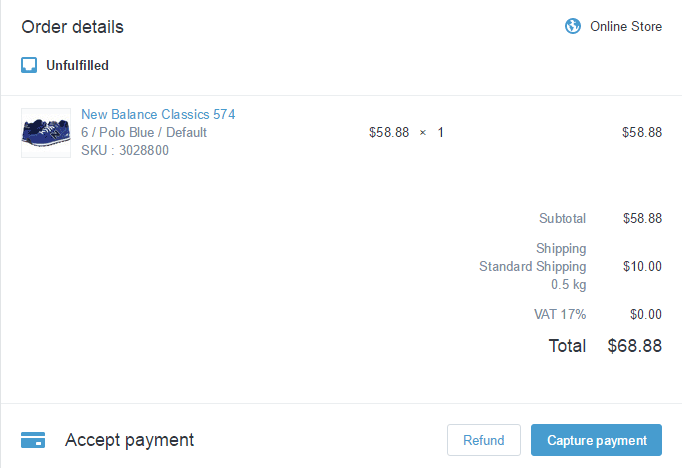Click the 0.5 kg shipping weight
Image resolution: width=682 pixels, height=468 pixels.
click(x=568, y=284)
